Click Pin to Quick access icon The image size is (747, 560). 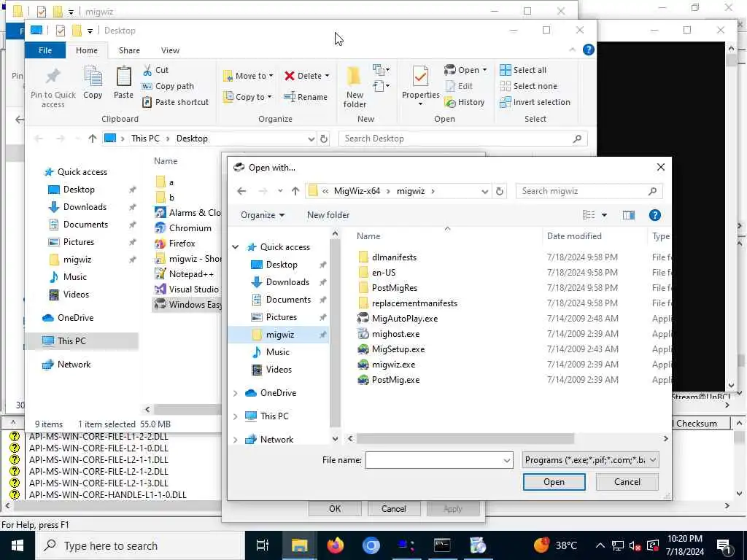53,77
